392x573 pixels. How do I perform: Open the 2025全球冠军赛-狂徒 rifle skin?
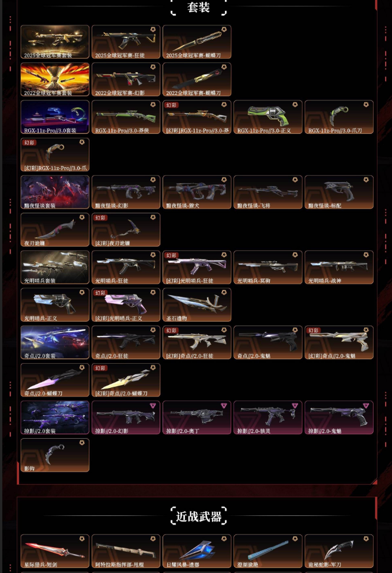pyautogui.click(x=126, y=42)
